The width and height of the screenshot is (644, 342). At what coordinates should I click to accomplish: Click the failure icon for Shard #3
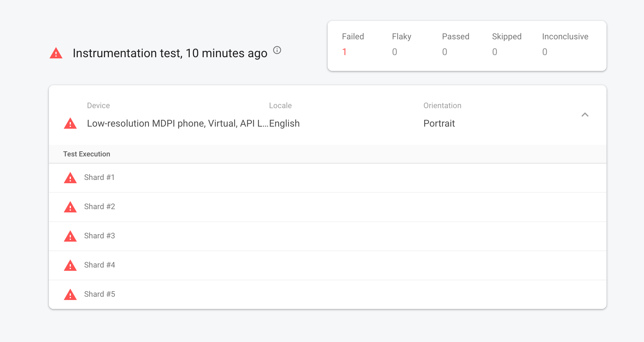[70, 236]
